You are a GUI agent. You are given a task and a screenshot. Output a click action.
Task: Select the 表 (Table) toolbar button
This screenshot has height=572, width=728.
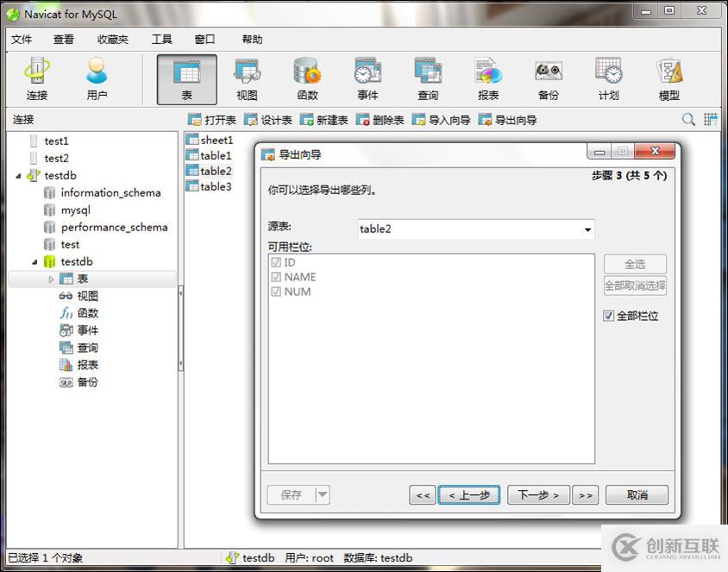(186, 79)
